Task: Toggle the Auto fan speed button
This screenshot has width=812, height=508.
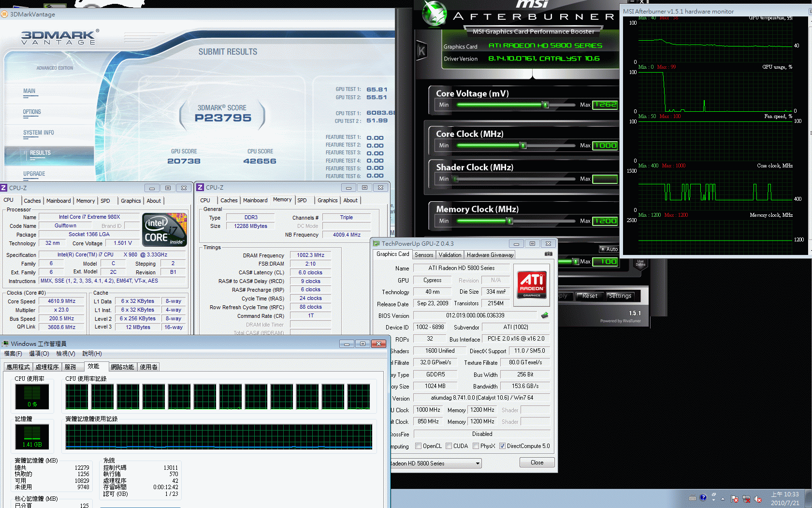Action: click(x=609, y=249)
